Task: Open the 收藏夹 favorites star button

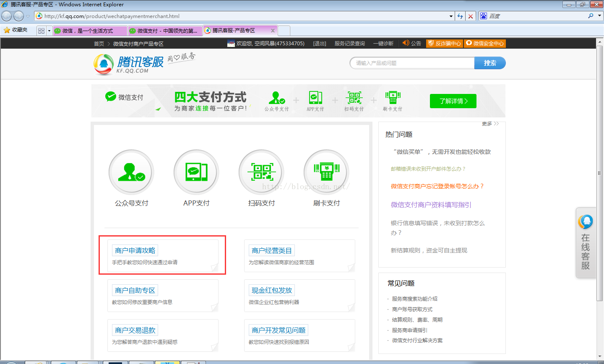Action: coord(16,30)
